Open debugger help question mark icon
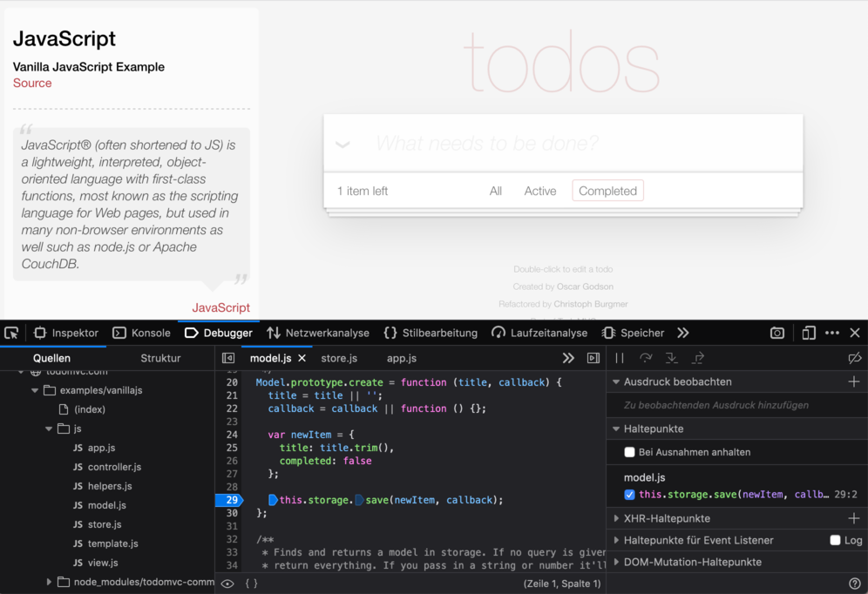Viewport: 868px width, 594px height. pos(855,584)
